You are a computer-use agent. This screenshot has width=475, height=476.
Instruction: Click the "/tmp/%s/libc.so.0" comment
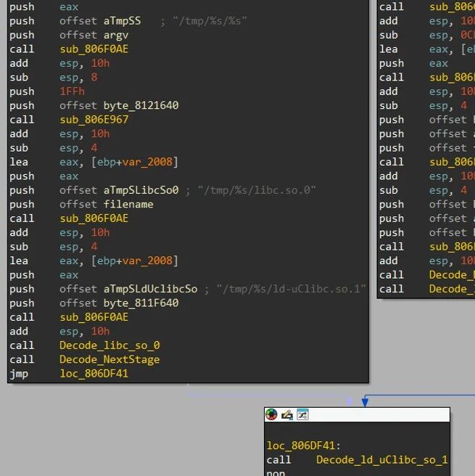point(256,190)
